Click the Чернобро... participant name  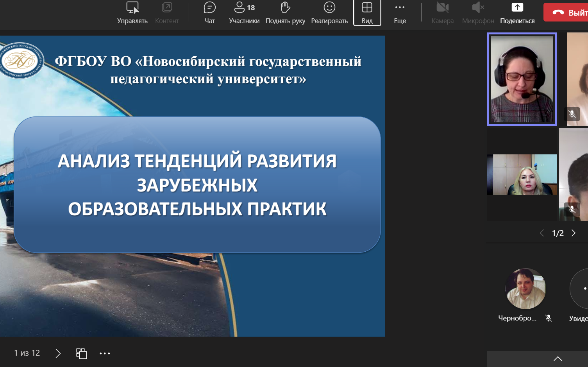coord(517,318)
